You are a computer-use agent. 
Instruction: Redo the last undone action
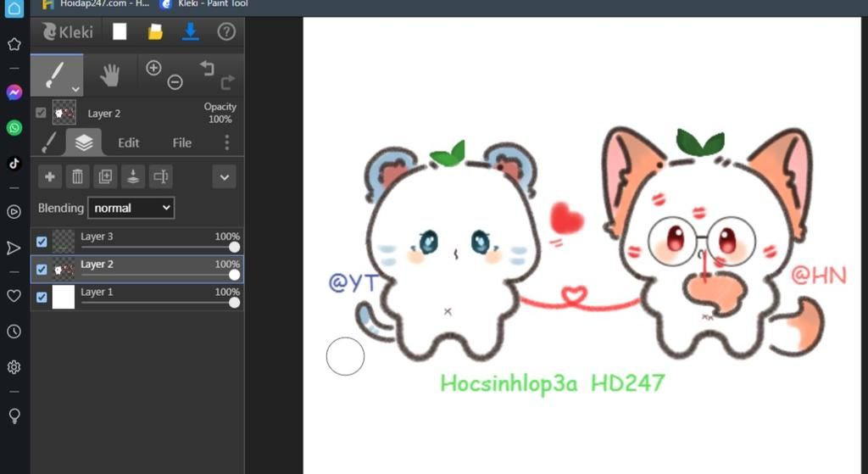(227, 82)
